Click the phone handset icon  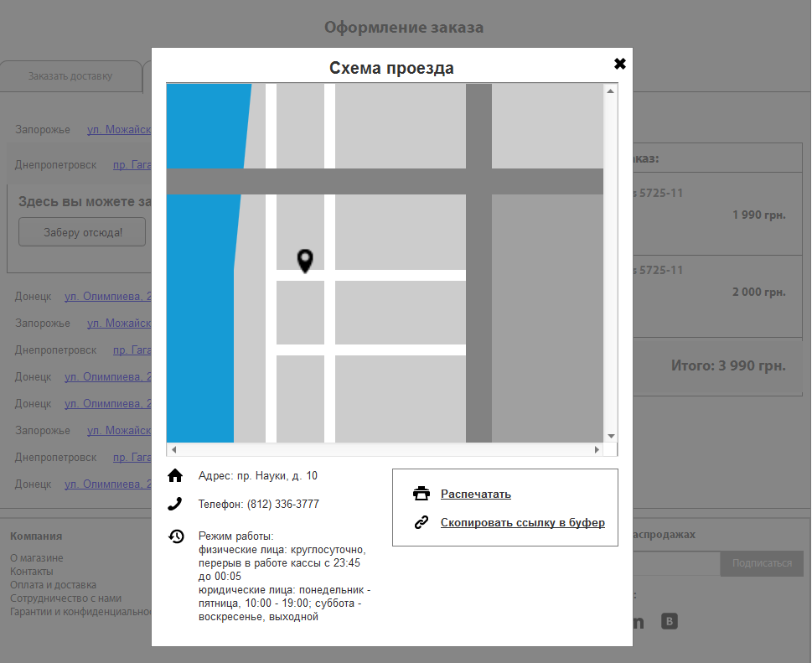click(x=175, y=504)
